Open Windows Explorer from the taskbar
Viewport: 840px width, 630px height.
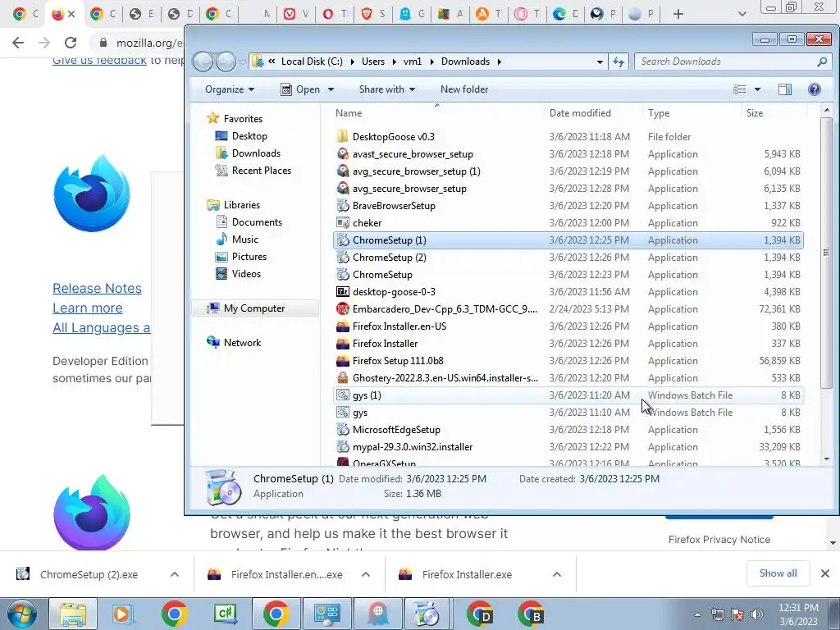(x=73, y=614)
